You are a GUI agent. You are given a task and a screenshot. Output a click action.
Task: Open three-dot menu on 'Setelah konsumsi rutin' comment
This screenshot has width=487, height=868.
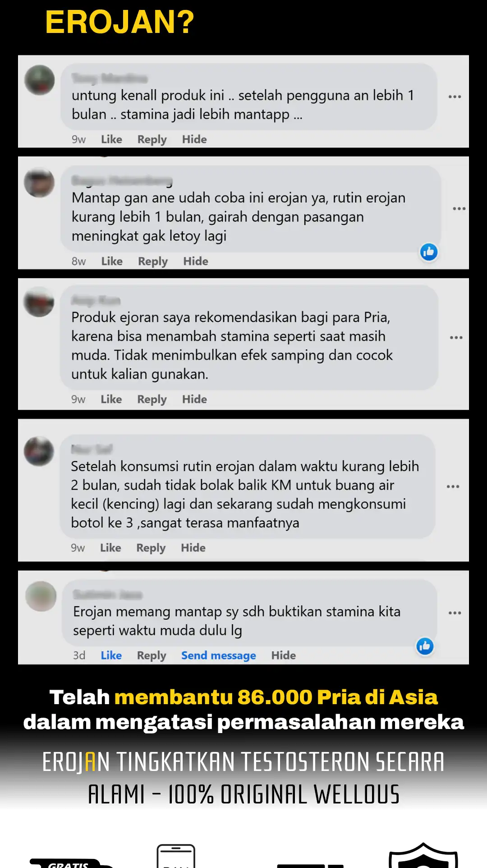(x=453, y=487)
